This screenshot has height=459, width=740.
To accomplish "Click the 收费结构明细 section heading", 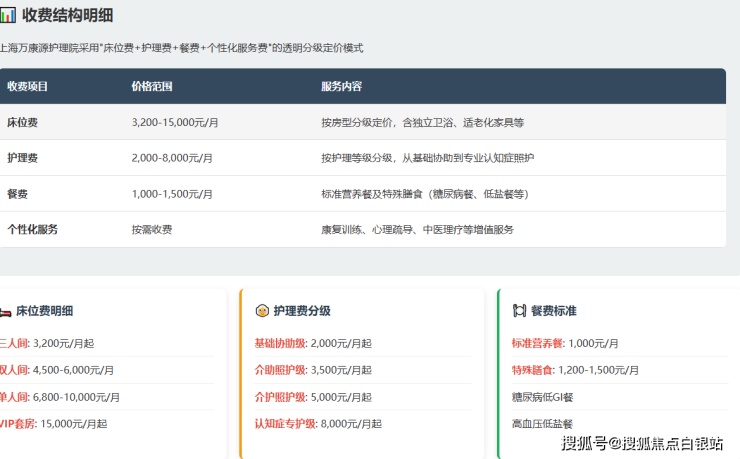I will click(x=67, y=15).
